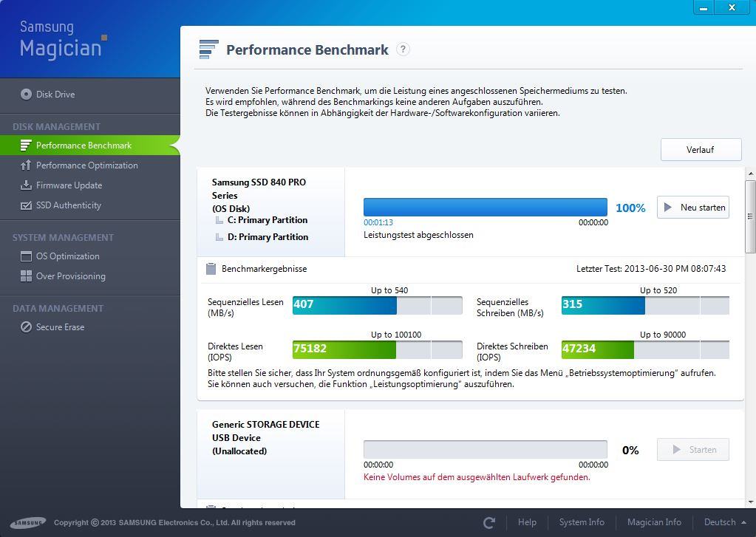Click the Samsung Magician logo

[x=63, y=40]
